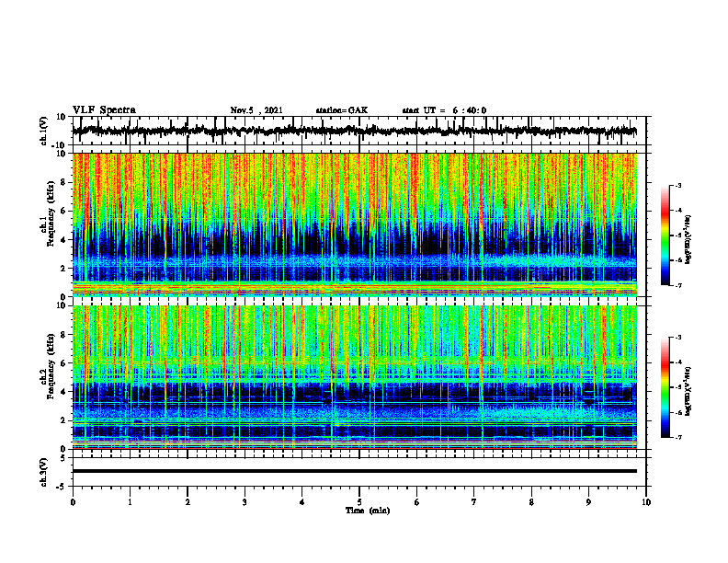Click the 'station=GAK' label

(342, 110)
